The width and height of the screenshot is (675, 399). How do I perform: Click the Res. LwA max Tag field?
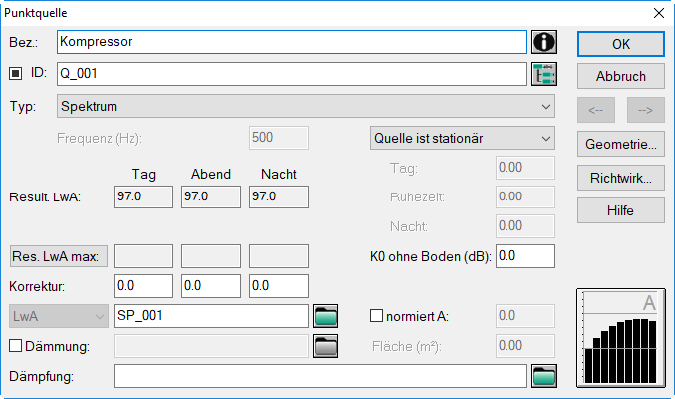pyautogui.click(x=143, y=256)
